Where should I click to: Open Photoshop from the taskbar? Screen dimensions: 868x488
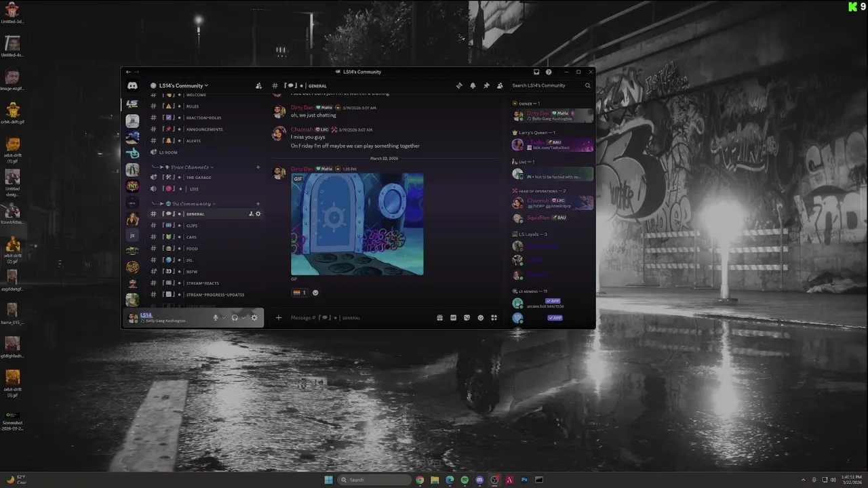pyautogui.click(x=524, y=480)
